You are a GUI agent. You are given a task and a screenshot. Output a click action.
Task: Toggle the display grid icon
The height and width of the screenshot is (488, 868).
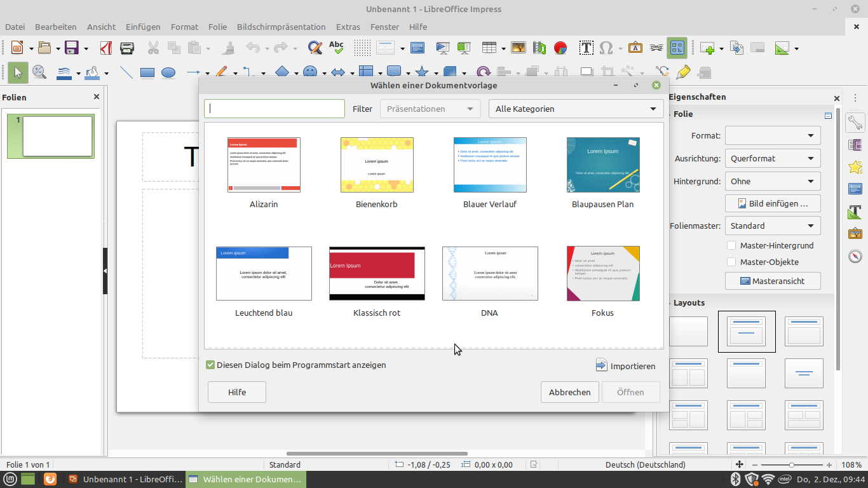362,48
